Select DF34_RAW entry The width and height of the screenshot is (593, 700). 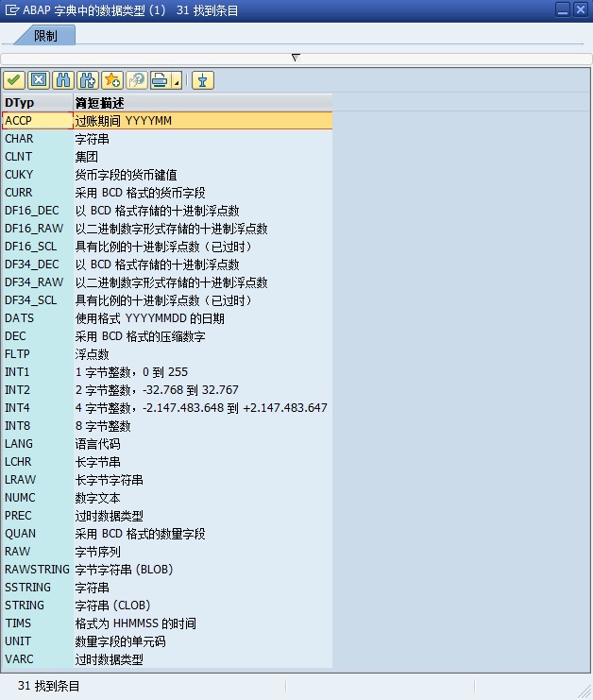(167, 282)
